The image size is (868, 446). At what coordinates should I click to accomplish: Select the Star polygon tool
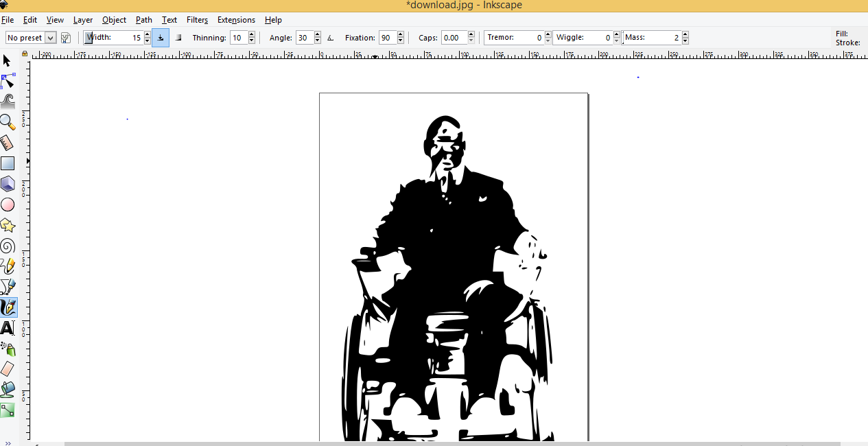[8, 225]
